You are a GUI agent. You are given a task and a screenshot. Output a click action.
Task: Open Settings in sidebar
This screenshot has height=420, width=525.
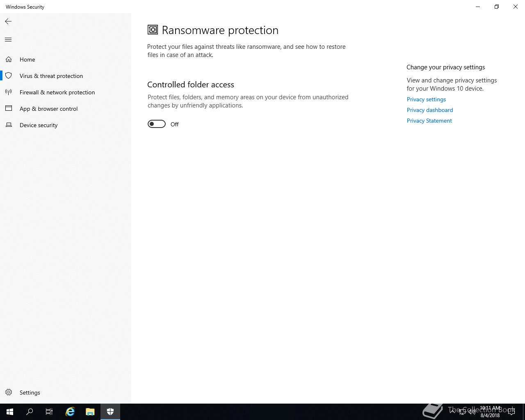tap(66, 393)
